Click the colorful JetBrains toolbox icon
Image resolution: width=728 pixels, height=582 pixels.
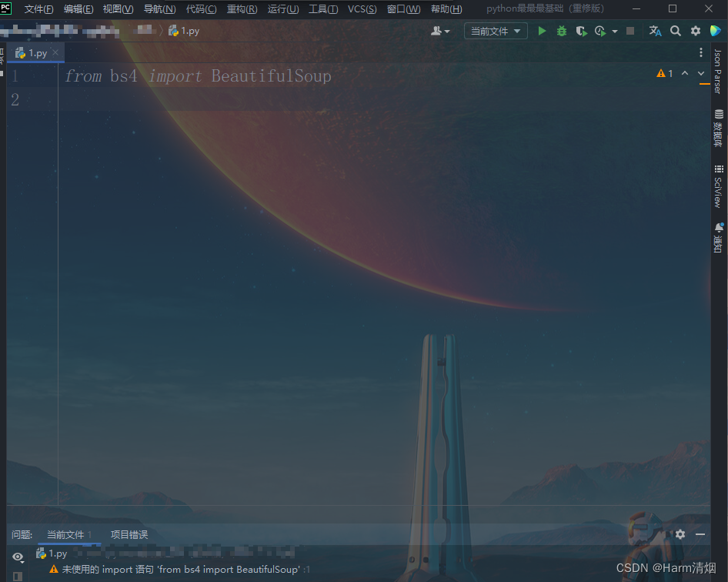tap(716, 31)
